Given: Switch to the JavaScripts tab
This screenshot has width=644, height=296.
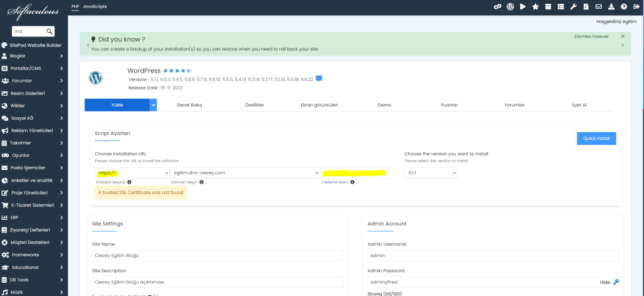Looking at the screenshot, I should tap(94, 6).
